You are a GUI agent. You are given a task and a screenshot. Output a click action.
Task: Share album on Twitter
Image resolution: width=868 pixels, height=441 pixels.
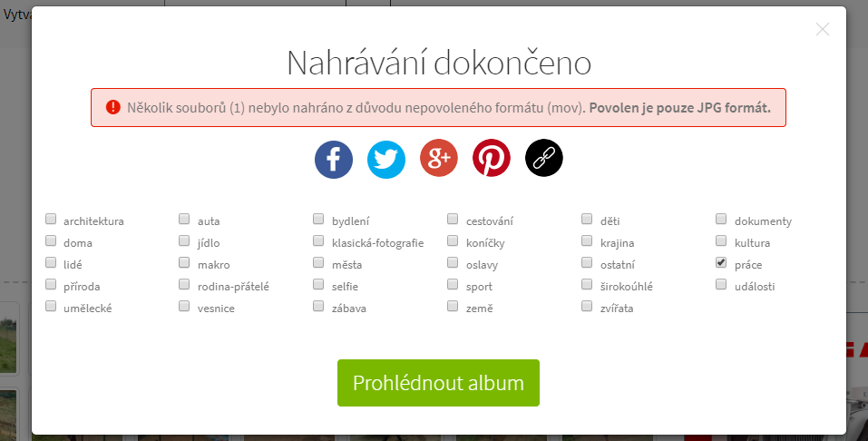(386, 159)
